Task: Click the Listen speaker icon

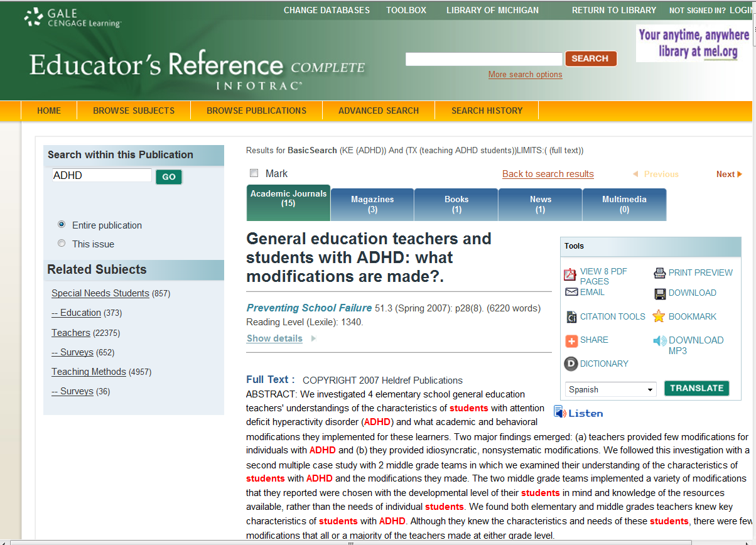Action: (560, 412)
